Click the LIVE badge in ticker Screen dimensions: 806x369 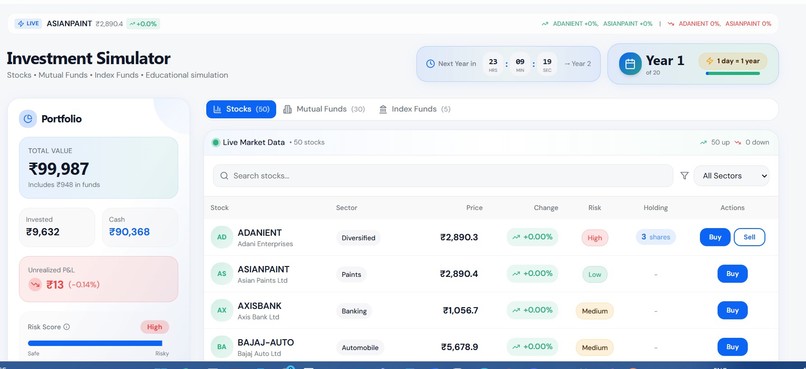(x=28, y=24)
